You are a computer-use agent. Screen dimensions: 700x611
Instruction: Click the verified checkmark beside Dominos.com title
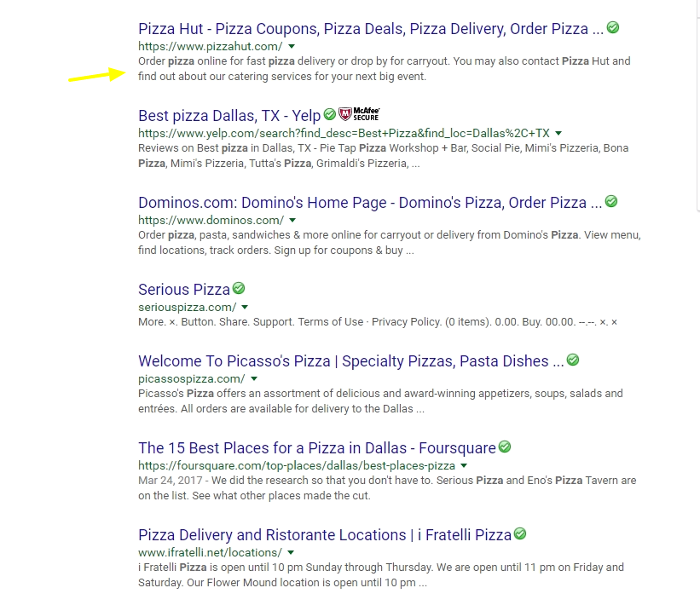611,202
